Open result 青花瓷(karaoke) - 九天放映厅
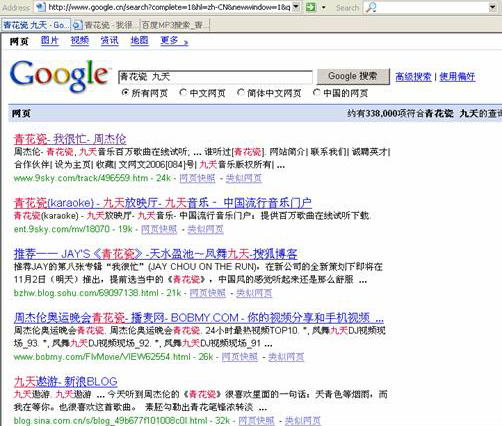Image resolution: width=502 pixels, height=426 pixels. coord(163,203)
